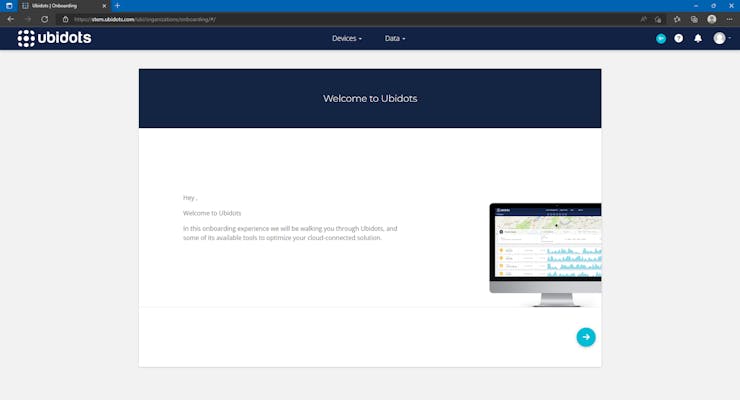Go forward in the browser
Image resolution: width=740 pixels, height=400 pixels.
click(27, 19)
